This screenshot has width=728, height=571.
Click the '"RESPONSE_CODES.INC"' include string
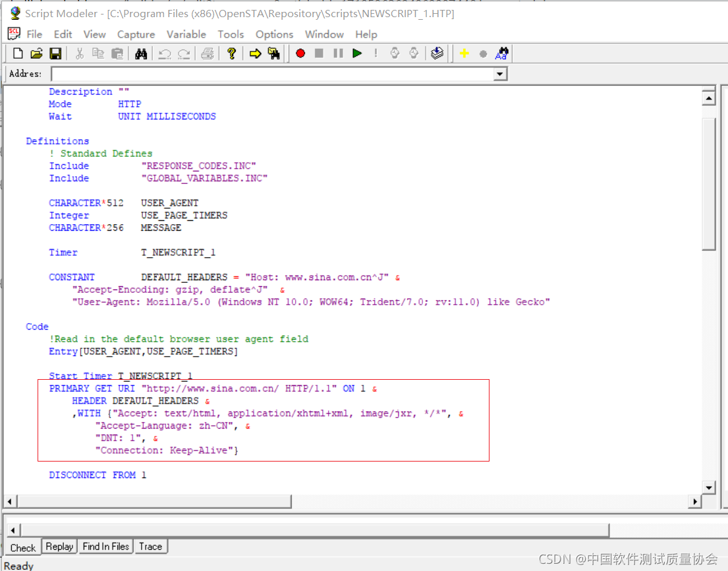click(x=199, y=166)
